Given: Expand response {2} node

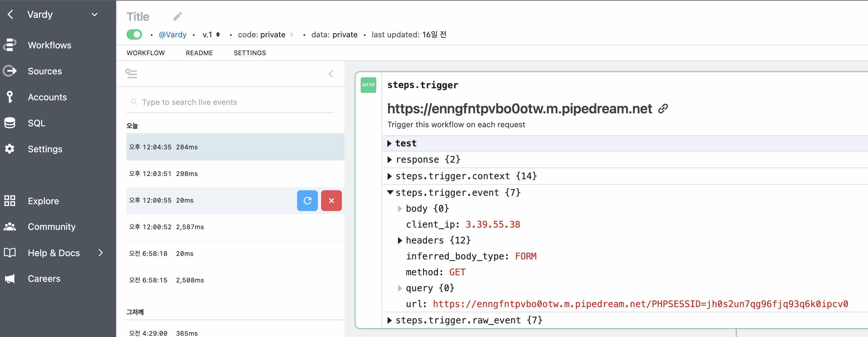Looking at the screenshot, I should (390, 159).
